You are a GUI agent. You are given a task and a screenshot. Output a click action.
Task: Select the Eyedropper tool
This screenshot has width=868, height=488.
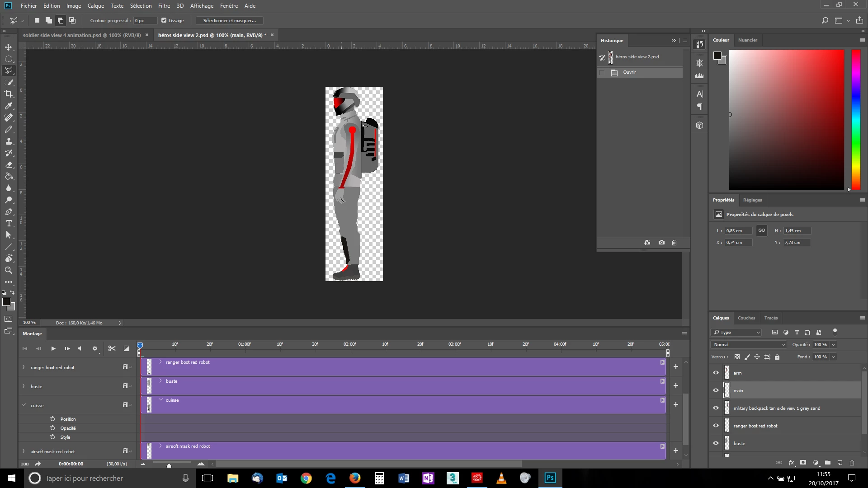9,106
